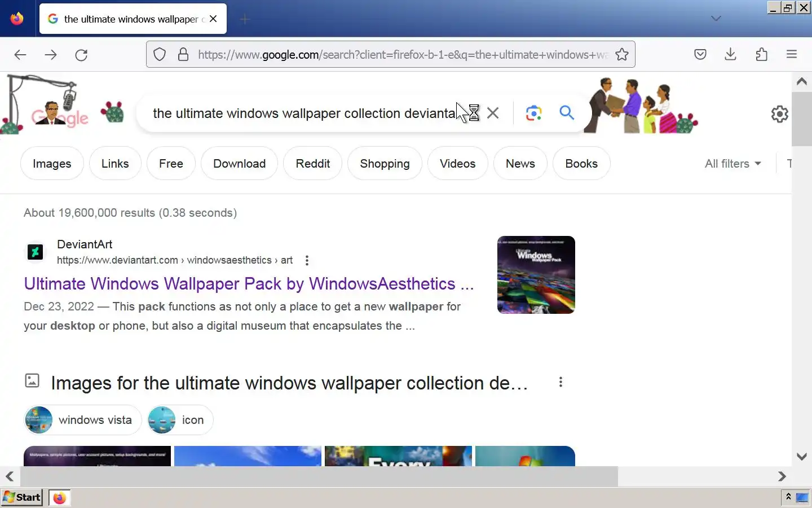Click the Firefox logo beside the tab strip

pyautogui.click(x=17, y=19)
